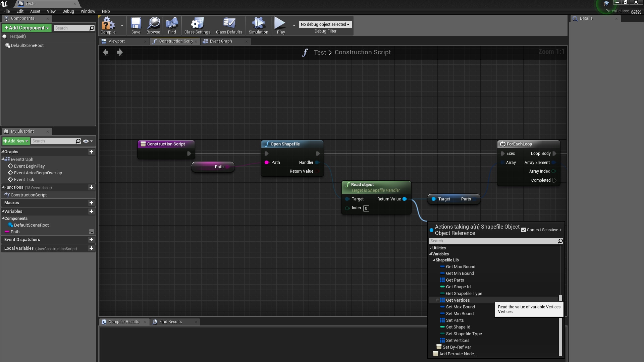Viewport: 644px width, 362px height.
Task: Open Browse in content browser
Action: pos(153,25)
